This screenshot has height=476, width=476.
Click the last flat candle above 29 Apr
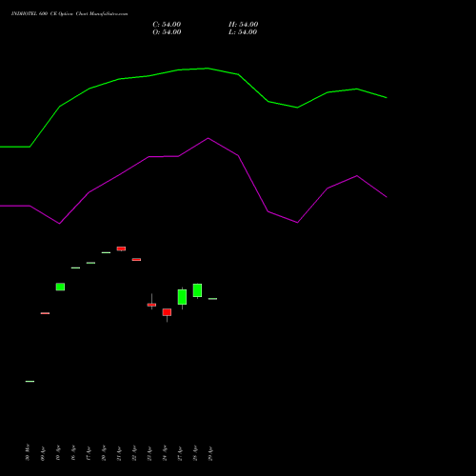pos(212,299)
